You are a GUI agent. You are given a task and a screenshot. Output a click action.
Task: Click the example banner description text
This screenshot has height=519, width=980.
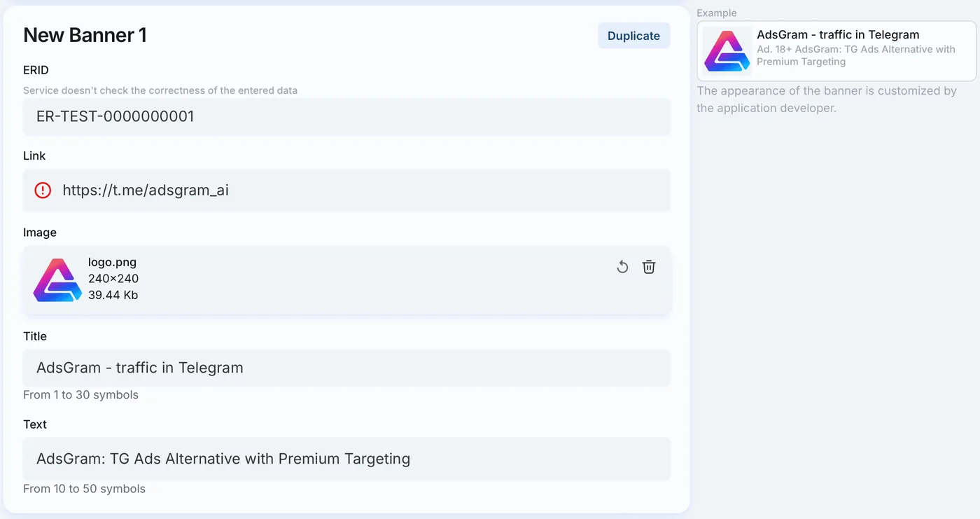click(x=856, y=55)
